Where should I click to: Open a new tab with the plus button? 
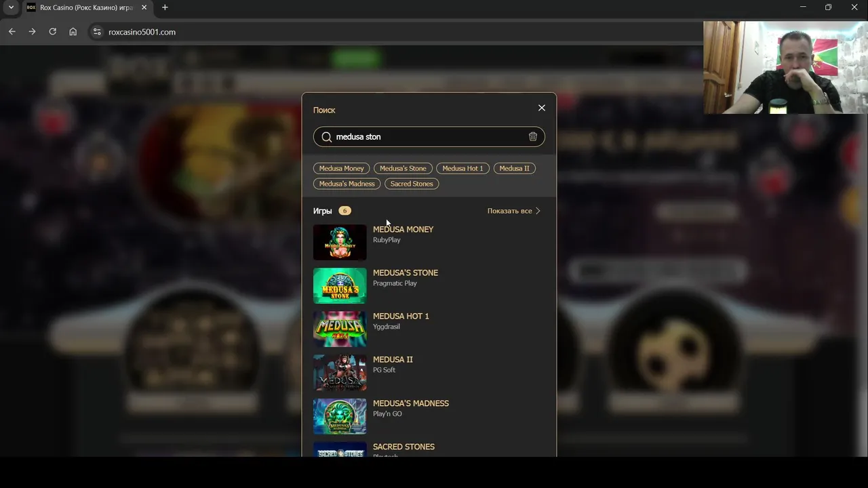165,7
